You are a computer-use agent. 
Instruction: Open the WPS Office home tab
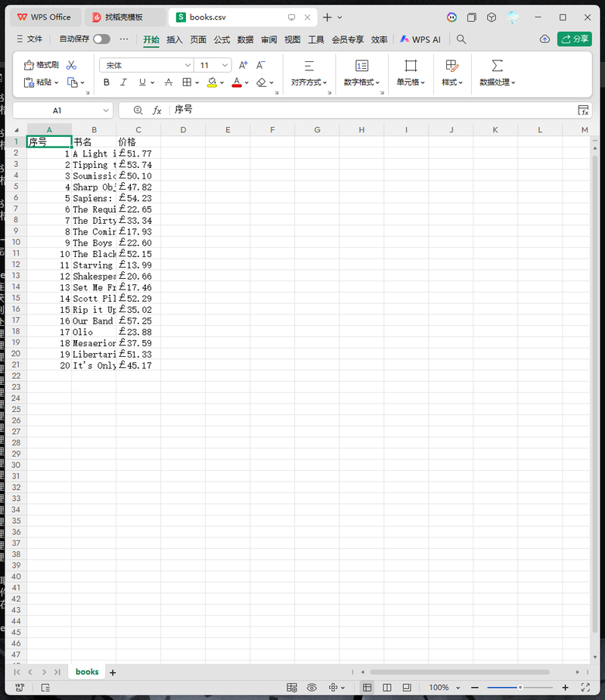point(44,17)
